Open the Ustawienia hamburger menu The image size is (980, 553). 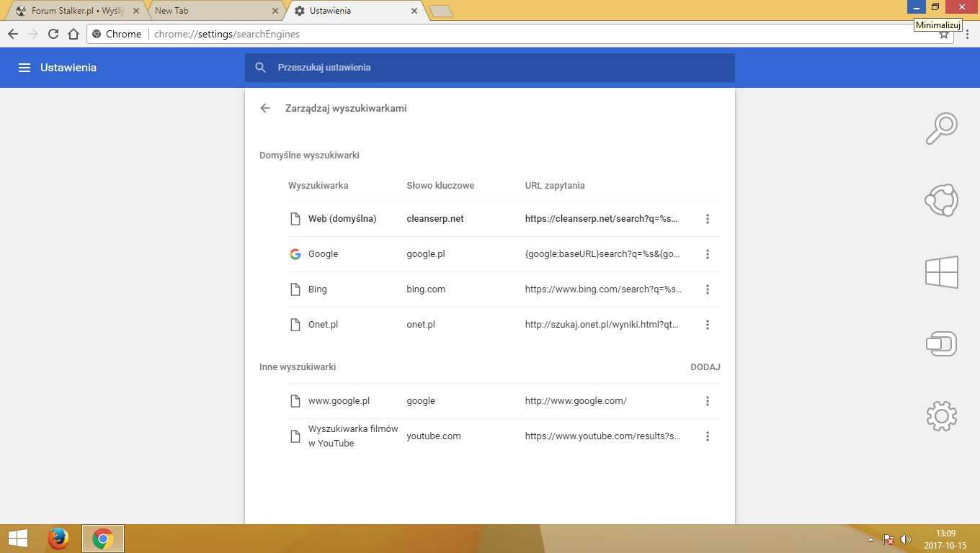[24, 68]
